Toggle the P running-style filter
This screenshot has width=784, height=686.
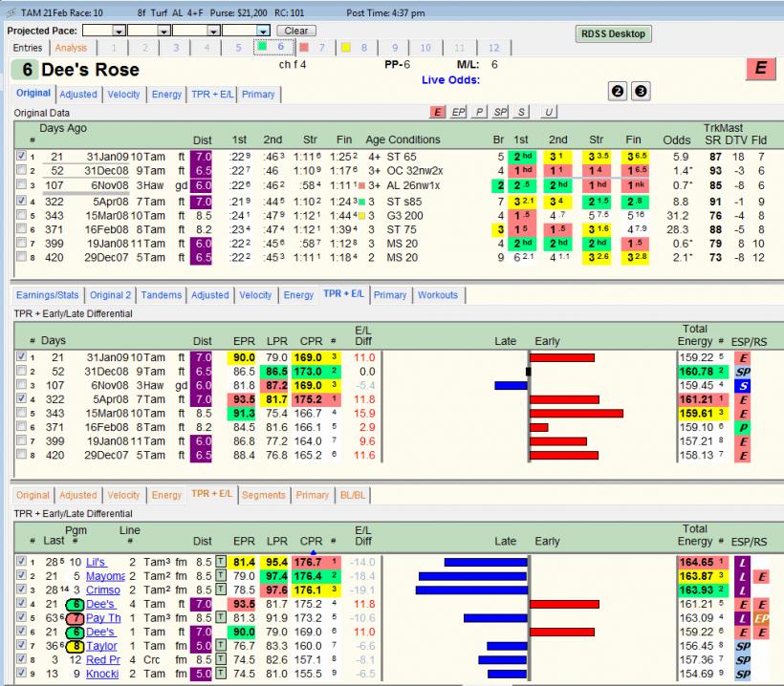pyautogui.click(x=479, y=112)
